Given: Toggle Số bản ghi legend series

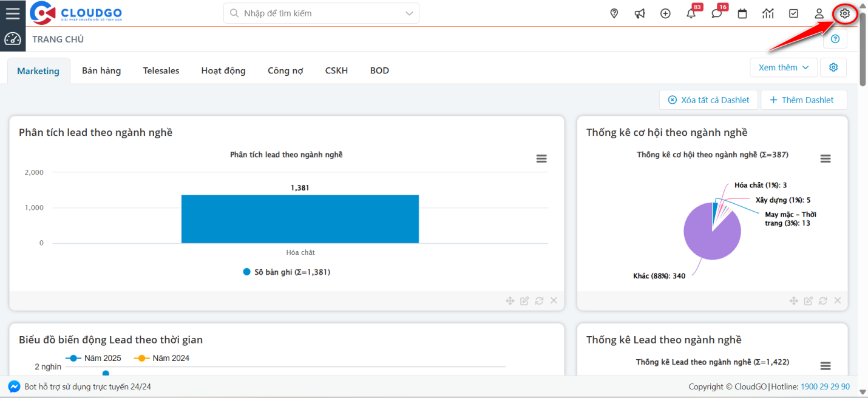Looking at the screenshot, I should tap(287, 272).
